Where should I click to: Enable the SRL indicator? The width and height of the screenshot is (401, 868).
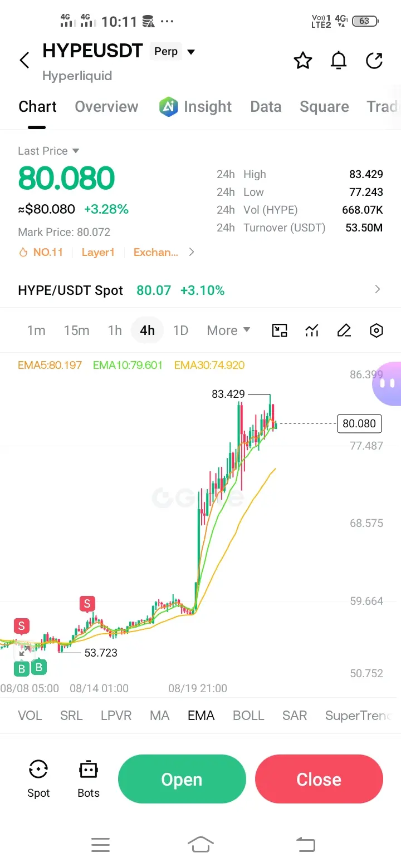(x=71, y=716)
